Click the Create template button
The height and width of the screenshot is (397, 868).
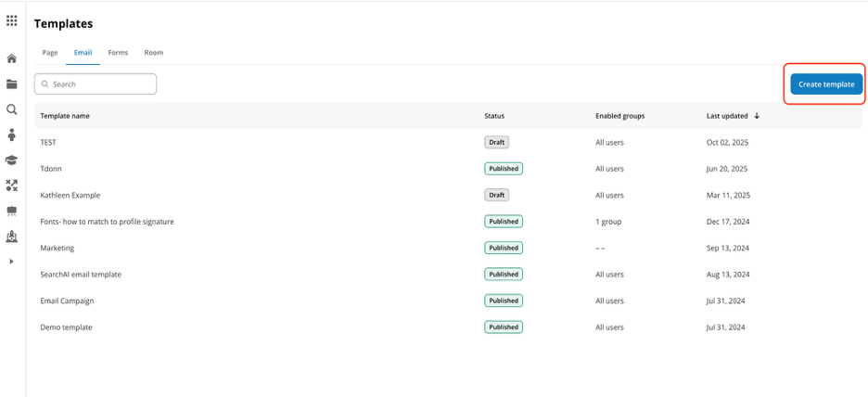(826, 84)
